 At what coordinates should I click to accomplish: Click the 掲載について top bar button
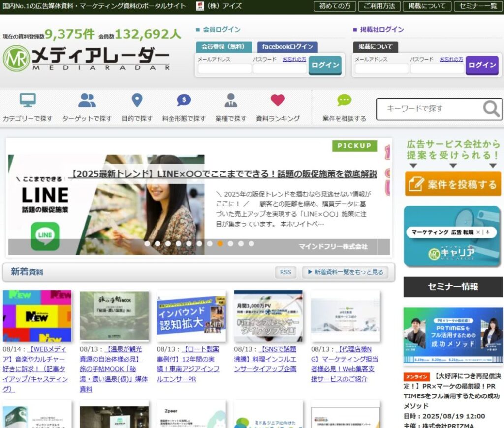tap(427, 6)
